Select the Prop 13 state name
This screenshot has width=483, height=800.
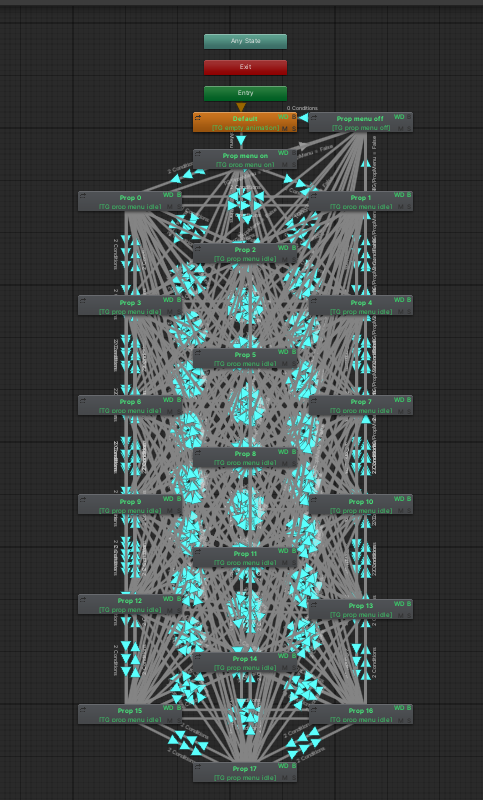point(361,606)
